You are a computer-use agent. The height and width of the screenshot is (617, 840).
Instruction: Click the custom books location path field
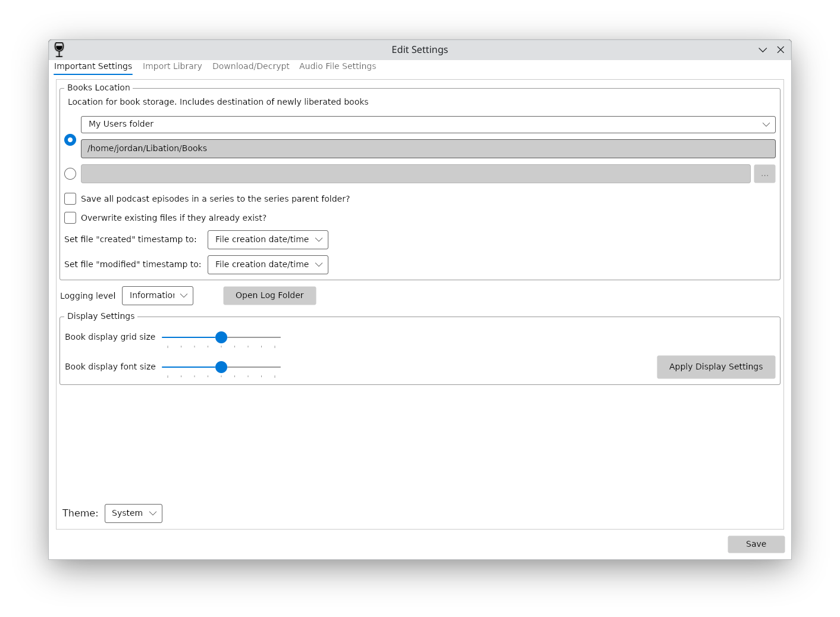(x=415, y=174)
